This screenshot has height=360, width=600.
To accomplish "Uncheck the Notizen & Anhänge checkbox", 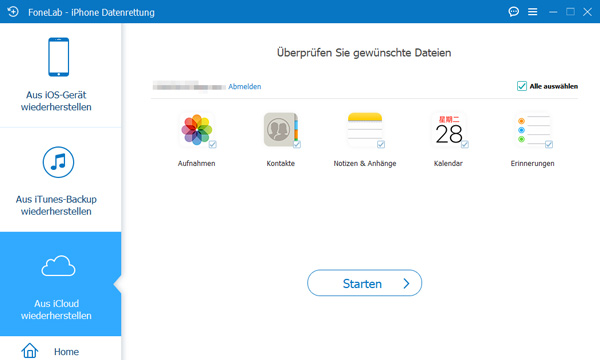I will pos(381,144).
